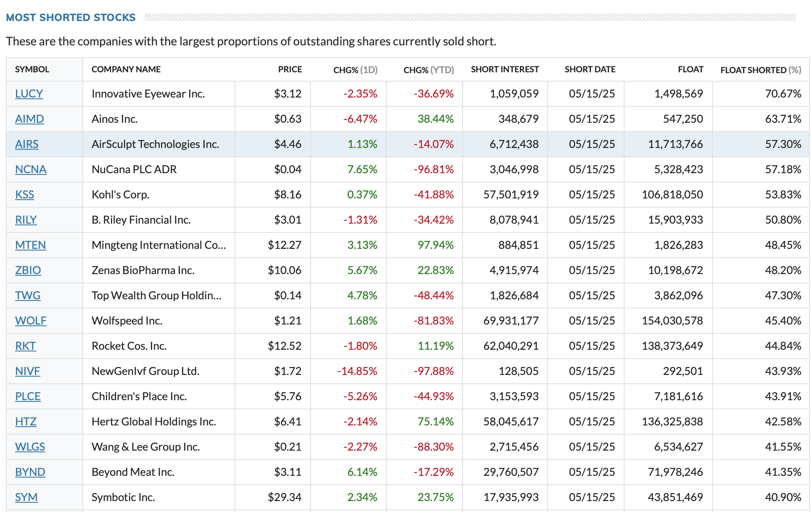Select the 154,030,578 float value
The height and width of the screenshot is (512, 812).
[x=672, y=321]
